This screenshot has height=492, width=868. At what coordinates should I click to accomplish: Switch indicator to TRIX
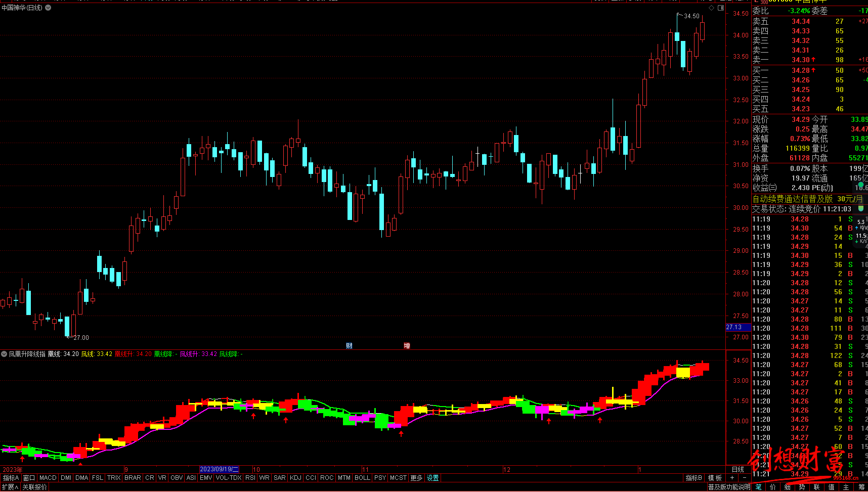click(114, 478)
